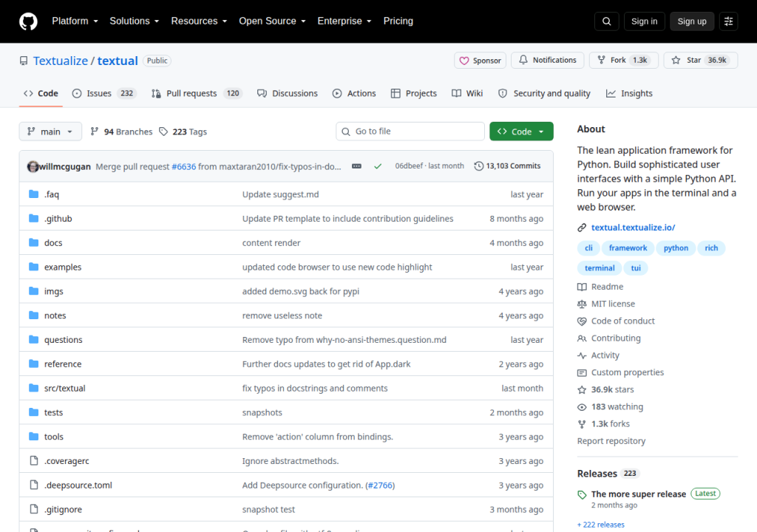Click the green check status icon
The image size is (757, 532).
coord(378,166)
